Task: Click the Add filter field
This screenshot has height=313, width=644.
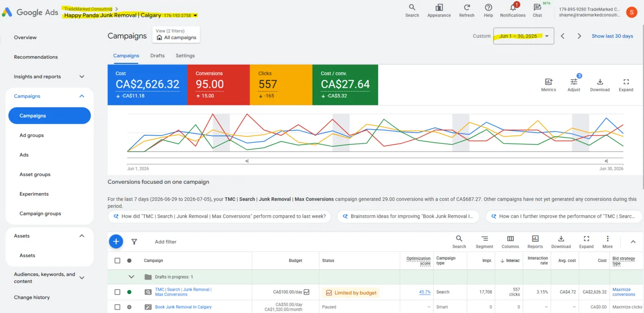Action: point(166,242)
